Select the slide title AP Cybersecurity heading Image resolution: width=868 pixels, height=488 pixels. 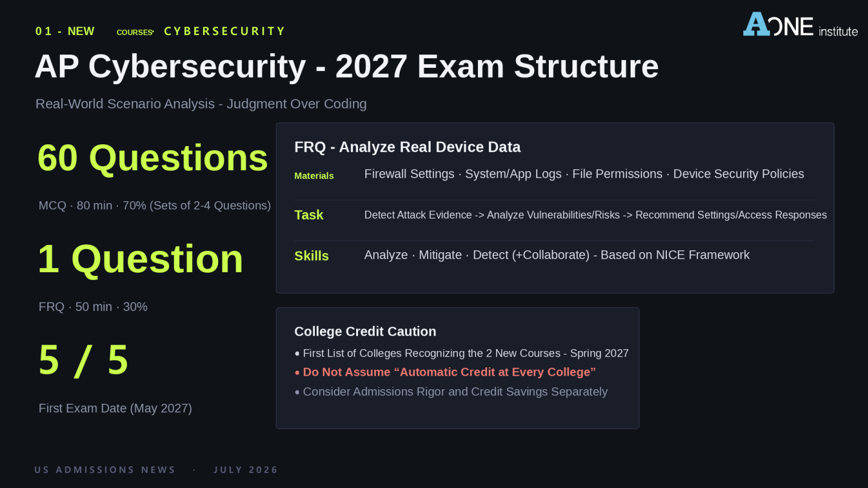point(346,66)
